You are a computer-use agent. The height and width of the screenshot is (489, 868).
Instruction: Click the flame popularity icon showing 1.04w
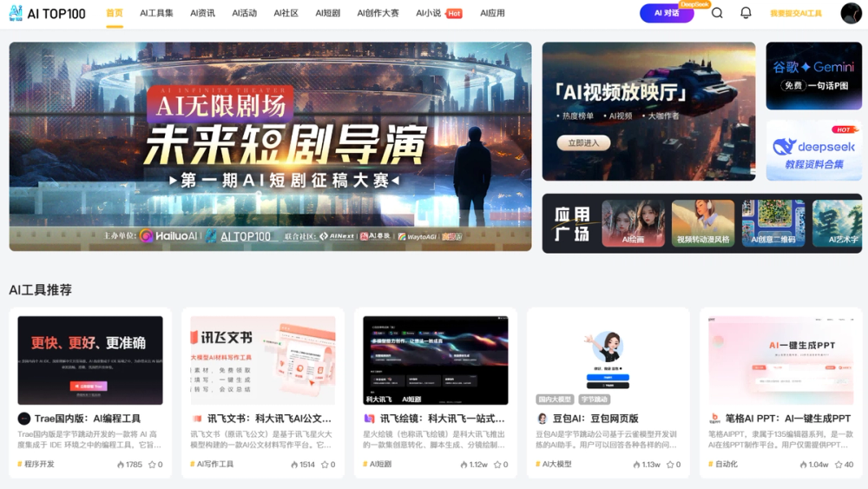[803, 465]
